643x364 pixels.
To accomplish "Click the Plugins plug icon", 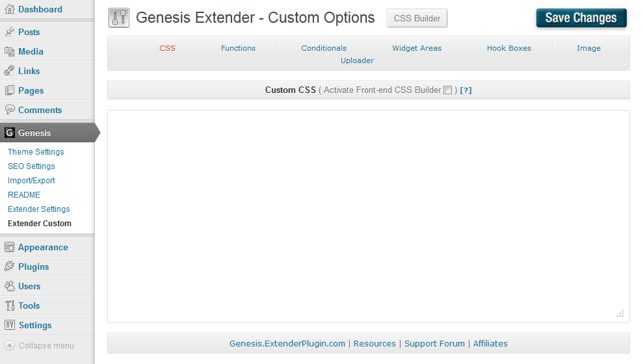I will [x=10, y=266].
